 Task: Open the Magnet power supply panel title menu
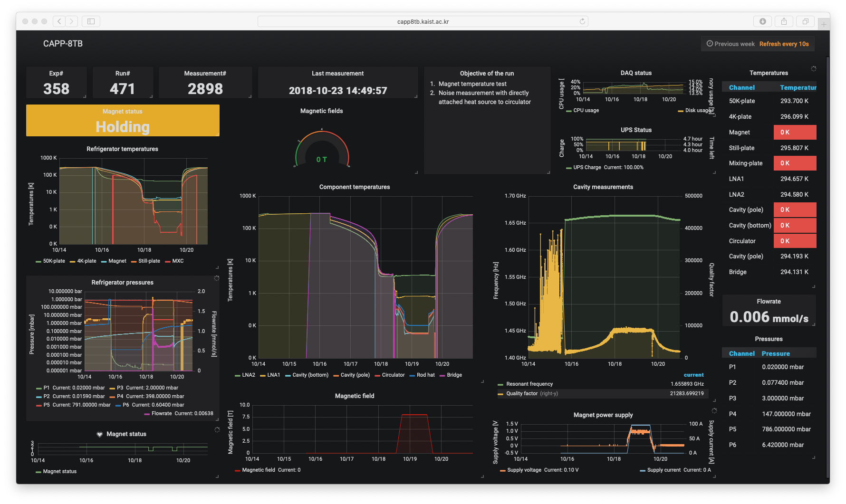(x=603, y=415)
